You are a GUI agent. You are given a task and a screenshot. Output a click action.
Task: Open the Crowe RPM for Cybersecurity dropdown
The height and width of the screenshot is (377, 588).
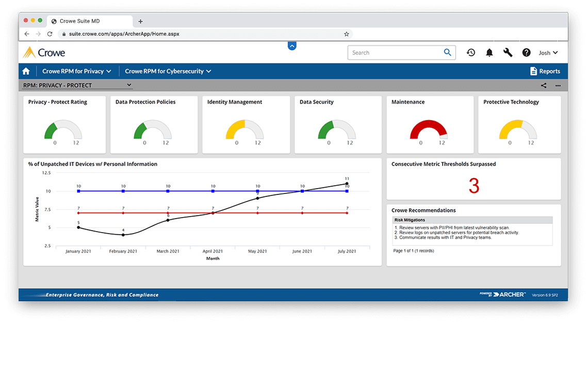[168, 71]
